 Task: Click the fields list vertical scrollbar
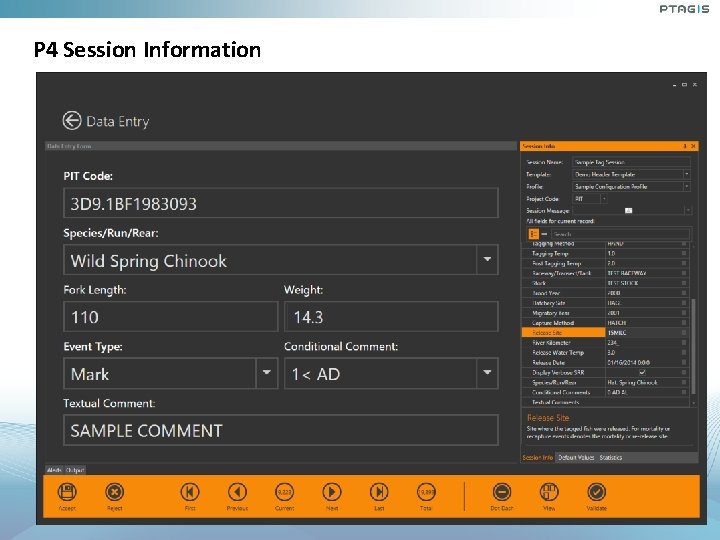[693, 346]
